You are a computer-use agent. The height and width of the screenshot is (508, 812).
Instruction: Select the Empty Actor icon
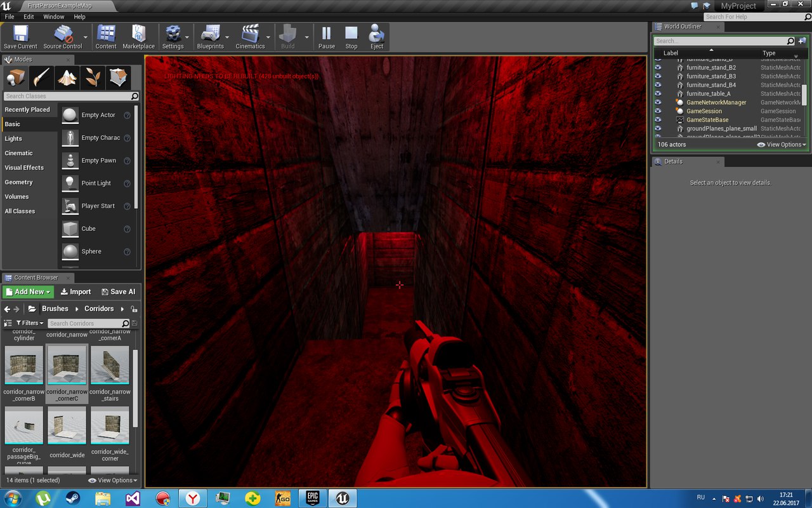(70, 115)
